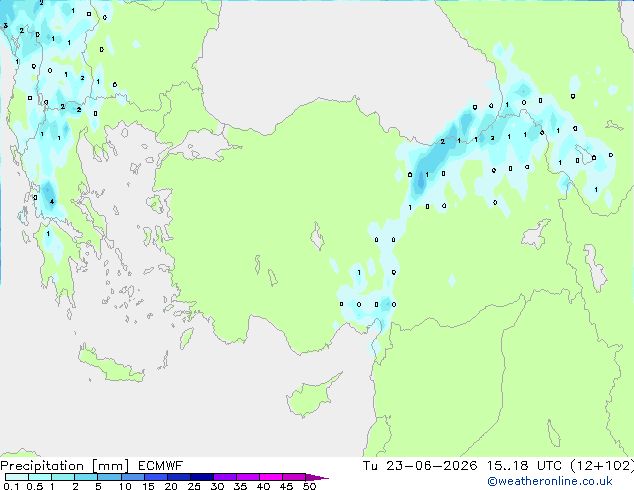Click the "Precipitation [mm]" title label
Screen dimensions: 634x490
[x=64, y=466]
